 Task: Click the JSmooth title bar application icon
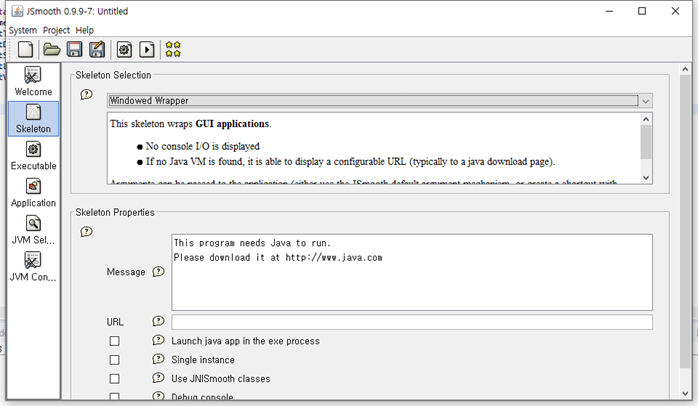pyautogui.click(x=17, y=11)
